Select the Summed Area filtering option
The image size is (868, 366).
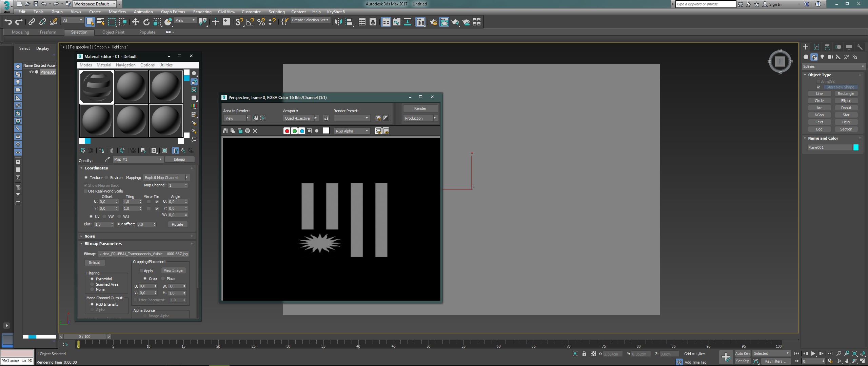(92, 284)
